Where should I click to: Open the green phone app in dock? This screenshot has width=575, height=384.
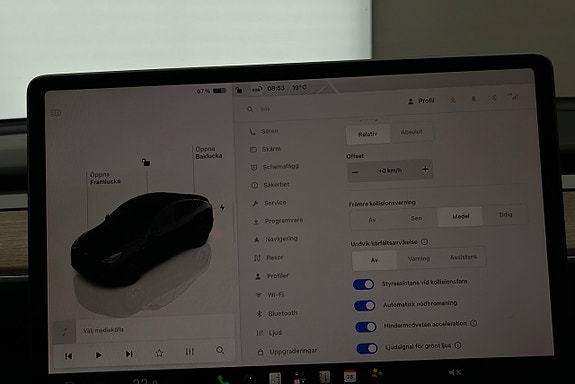point(223,380)
